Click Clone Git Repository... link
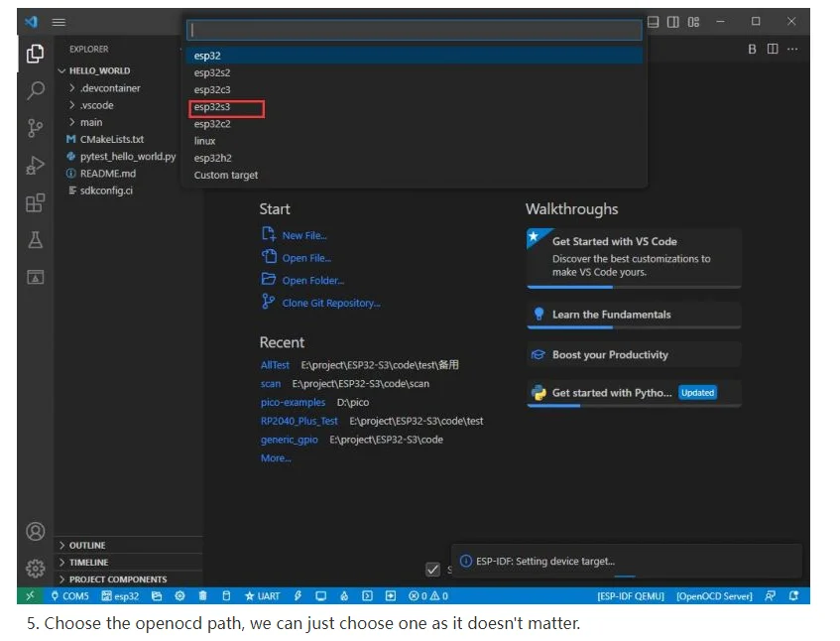Viewport: 840px width, 641px height. (331, 303)
